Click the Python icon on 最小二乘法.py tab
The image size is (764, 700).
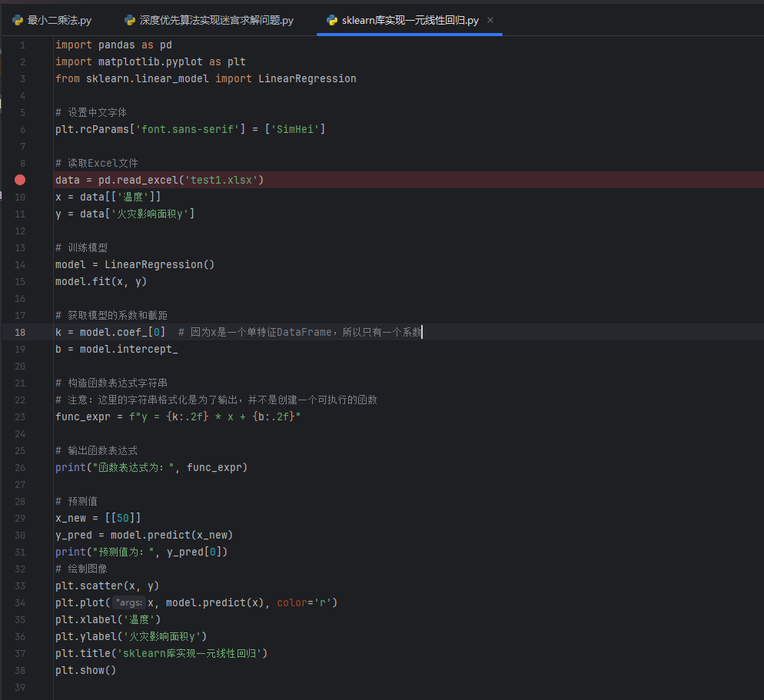[18, 20]
